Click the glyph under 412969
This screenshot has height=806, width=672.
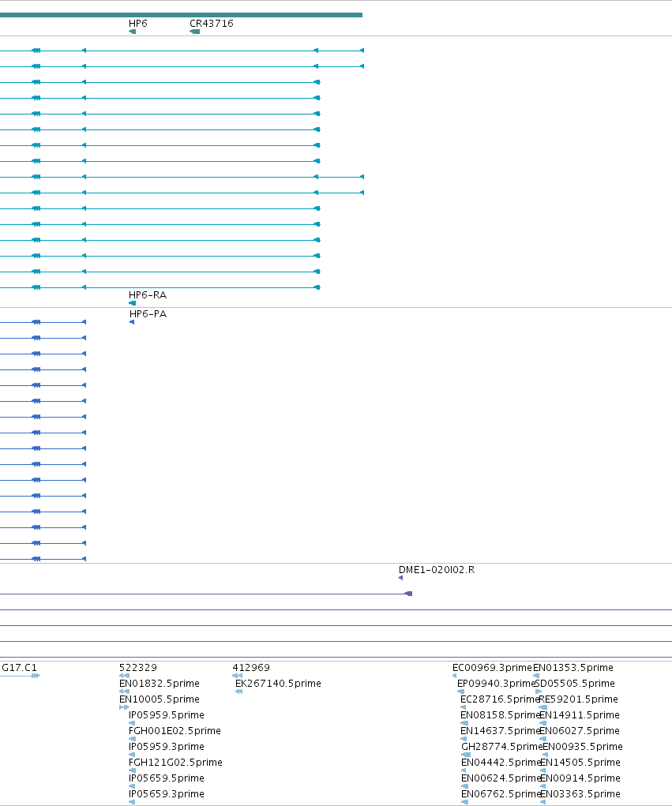[x=237, y=676]
